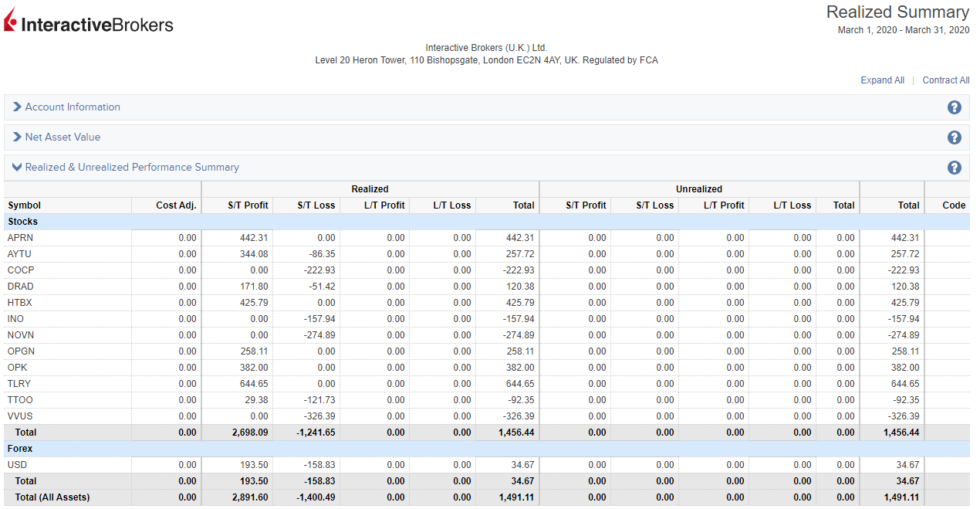The height and width of the screenshot is (509, 980).
Task: Click the Stocks category header row
Action: pos(23,222)
